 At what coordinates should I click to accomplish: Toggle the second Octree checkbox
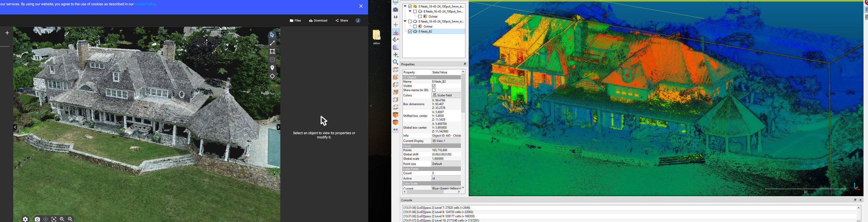[415, 26]
